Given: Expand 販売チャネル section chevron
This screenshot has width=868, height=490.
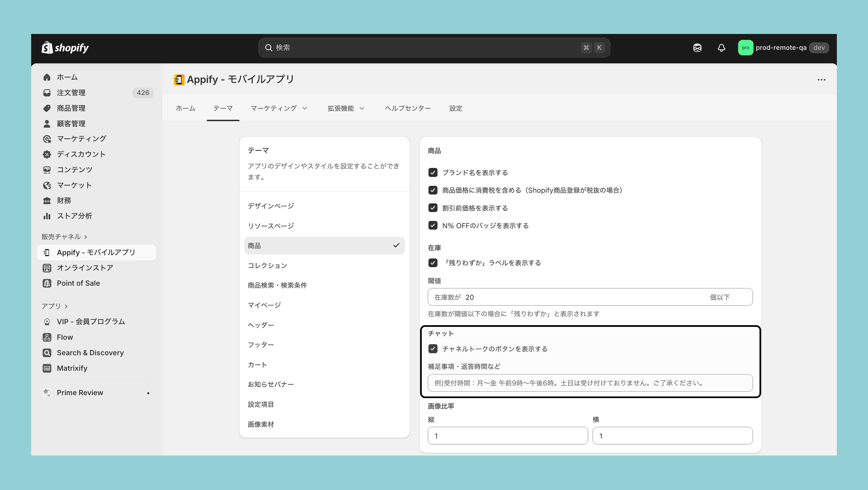Looking at the screenshot, I should 86,237.
